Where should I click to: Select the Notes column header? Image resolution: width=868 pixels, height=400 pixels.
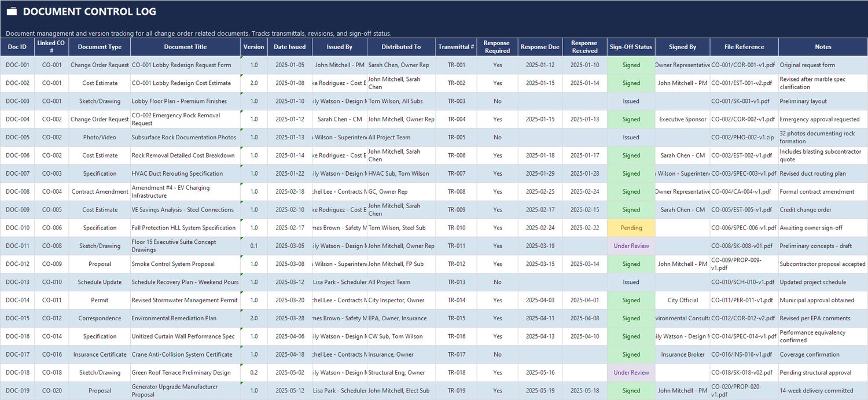pyautogui.click(x=823, y=47)
